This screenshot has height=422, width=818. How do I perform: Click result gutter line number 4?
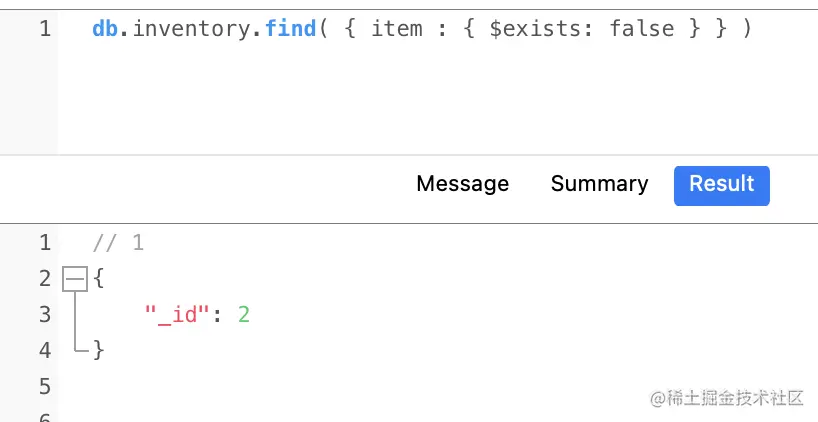point(44,350)
